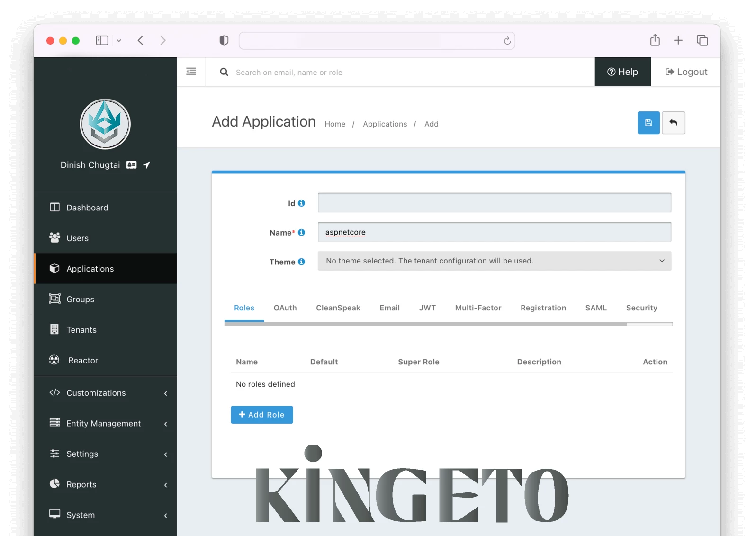The height and width of the screenshot is (536, 756).
Task: Click the Name field info icon
Action: click(301, 233)
